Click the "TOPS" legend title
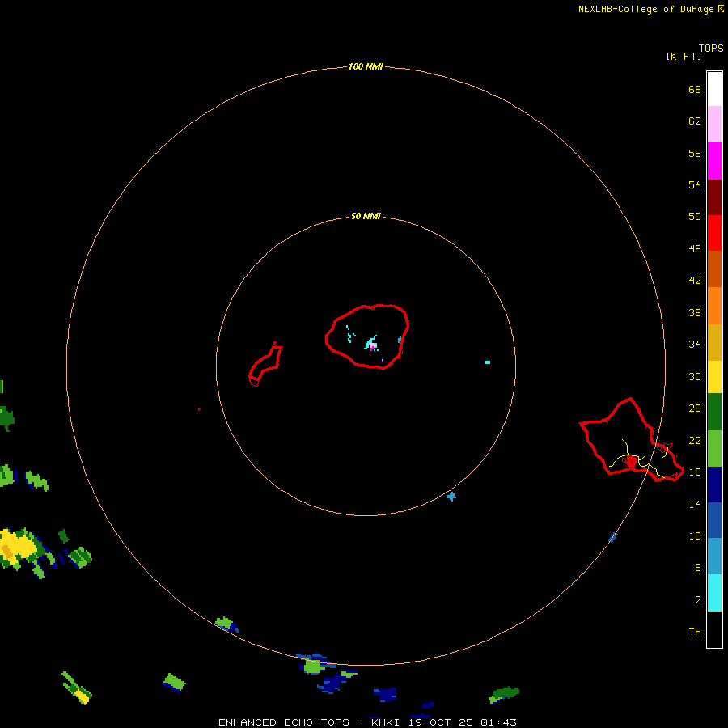This screenshot has height=728, width=728. pos(711,48)
